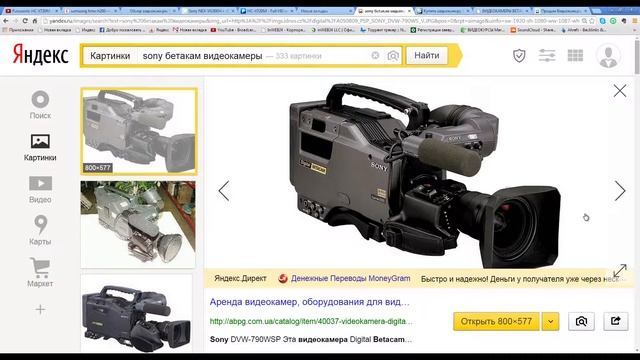Reload the page

[25, 21]
